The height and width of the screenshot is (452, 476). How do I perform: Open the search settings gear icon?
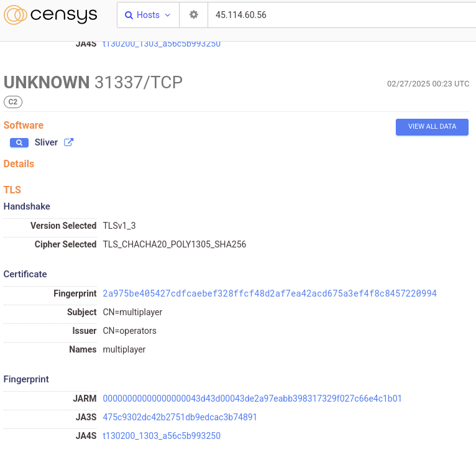click(x=194, y=15)
